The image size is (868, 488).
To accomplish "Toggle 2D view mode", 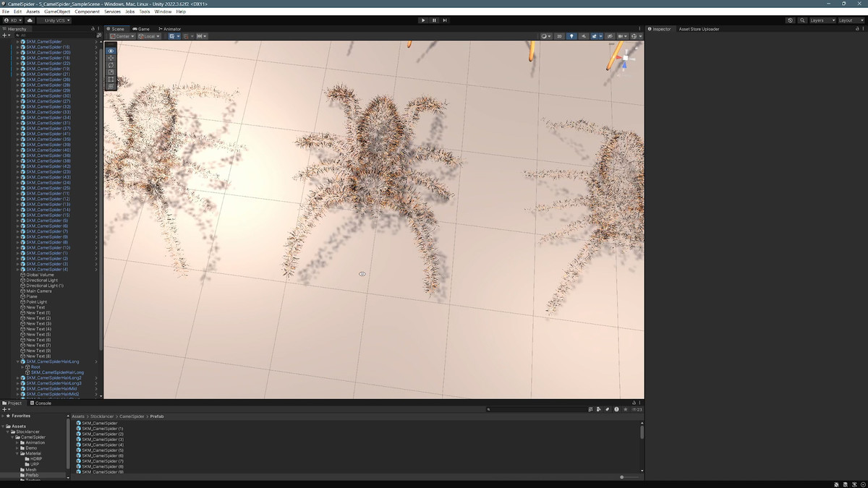I will [559, 36].
